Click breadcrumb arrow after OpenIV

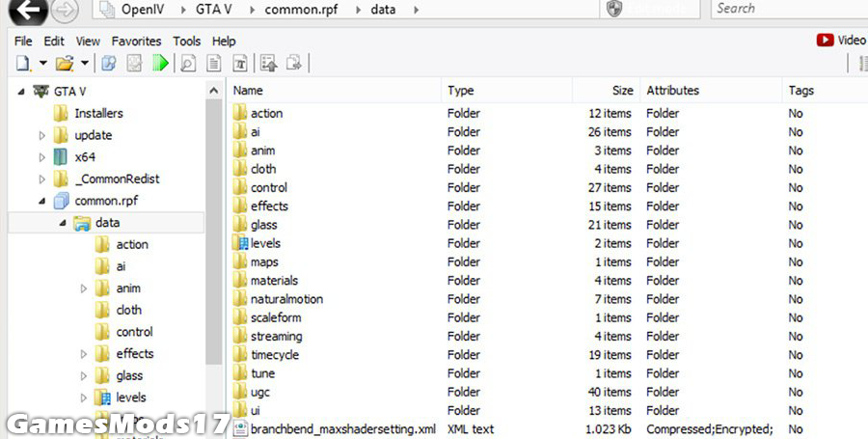(183, 10)
